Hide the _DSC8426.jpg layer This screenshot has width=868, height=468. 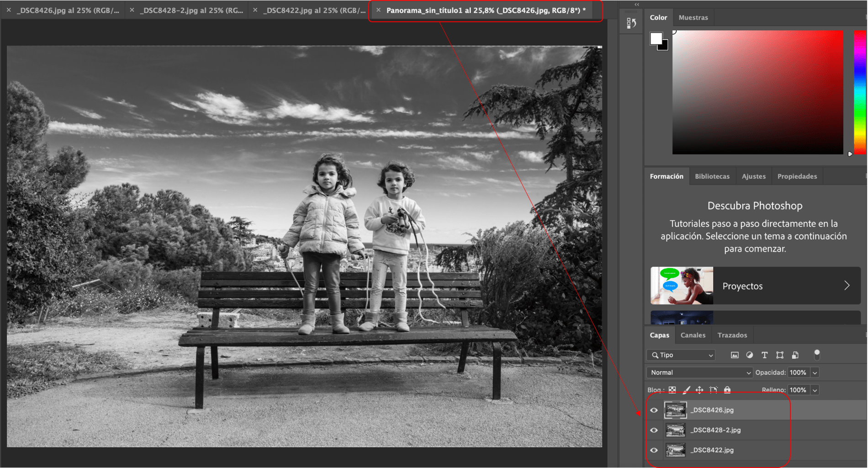pos(654,410)
